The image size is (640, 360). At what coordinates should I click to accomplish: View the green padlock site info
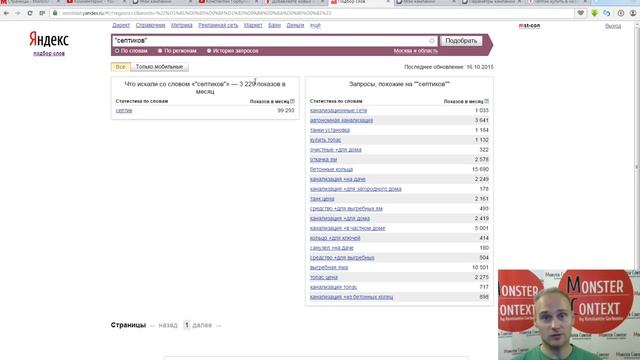(55, 13)
